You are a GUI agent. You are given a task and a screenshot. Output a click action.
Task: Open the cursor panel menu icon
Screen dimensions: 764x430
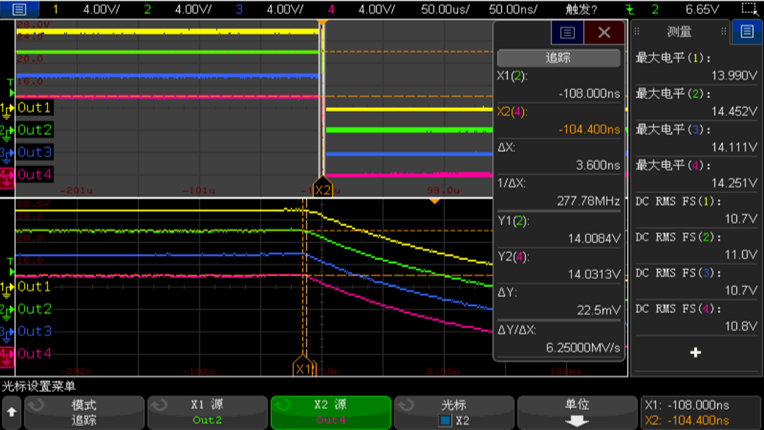click(567, 33)
